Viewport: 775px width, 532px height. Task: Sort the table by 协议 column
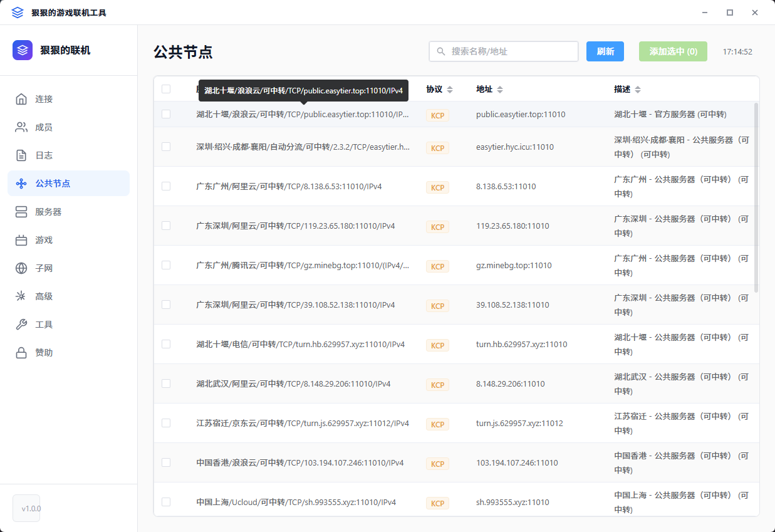click(x=450, y=90)
